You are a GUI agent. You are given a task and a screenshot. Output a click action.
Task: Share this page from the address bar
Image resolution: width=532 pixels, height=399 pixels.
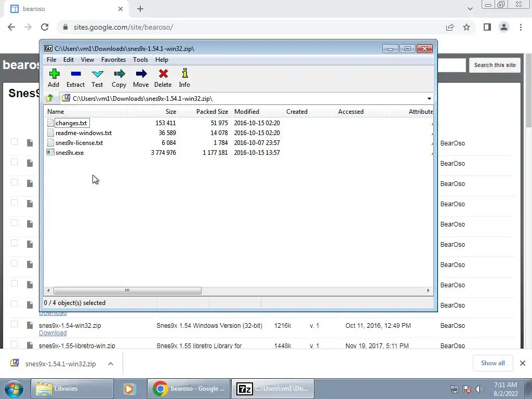click(x=450, y=27)
